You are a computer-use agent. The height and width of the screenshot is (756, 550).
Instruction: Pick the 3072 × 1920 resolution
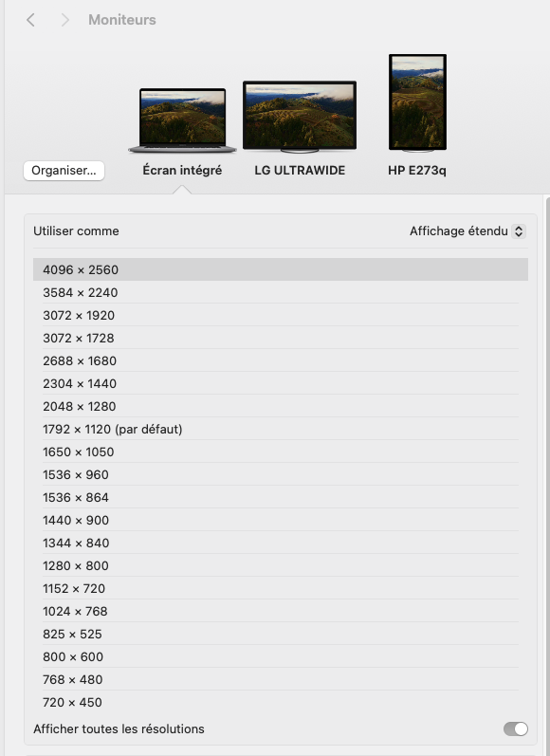click(281, 315)
